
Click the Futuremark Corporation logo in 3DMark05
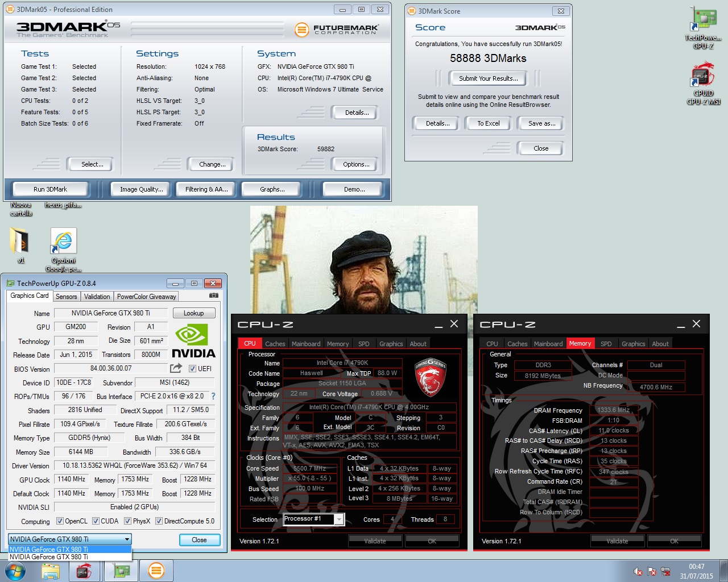point(337,28)
